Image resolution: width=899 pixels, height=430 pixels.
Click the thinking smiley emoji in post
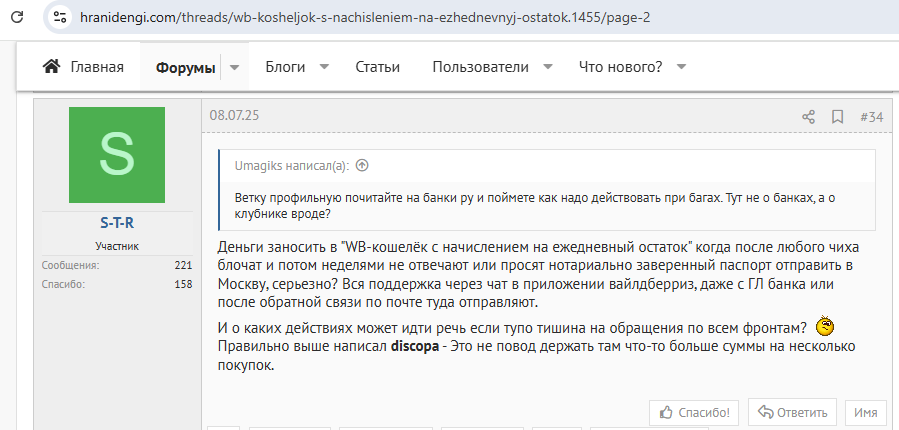coord(825,326)
